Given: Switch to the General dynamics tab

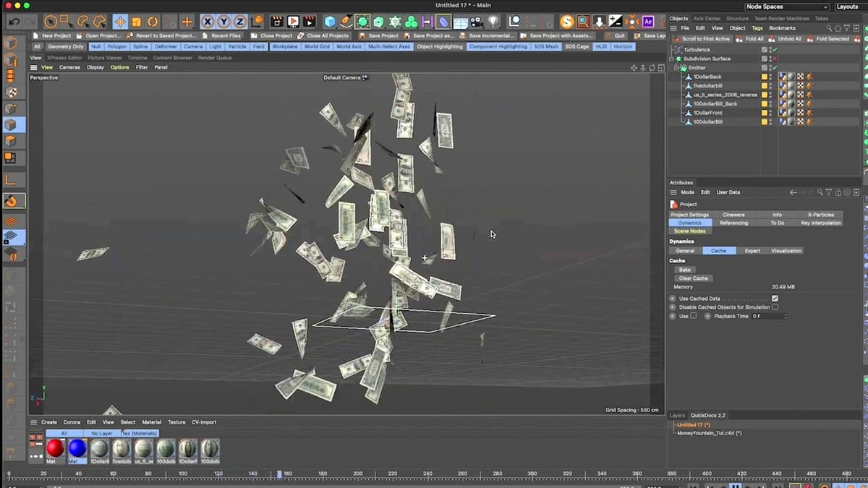Looking at the screenshot, I should [x=685, y=251].
